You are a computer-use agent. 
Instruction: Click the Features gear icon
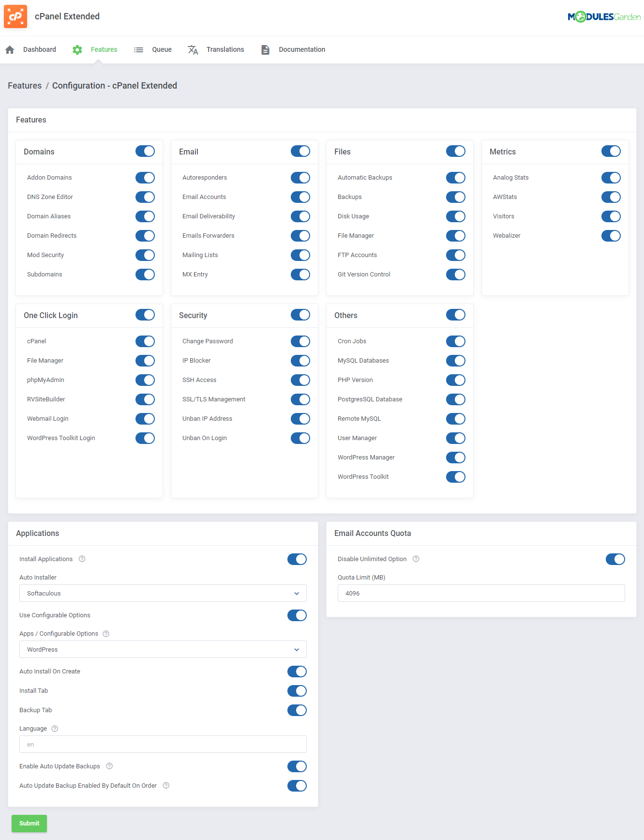[x=77, y=49]
